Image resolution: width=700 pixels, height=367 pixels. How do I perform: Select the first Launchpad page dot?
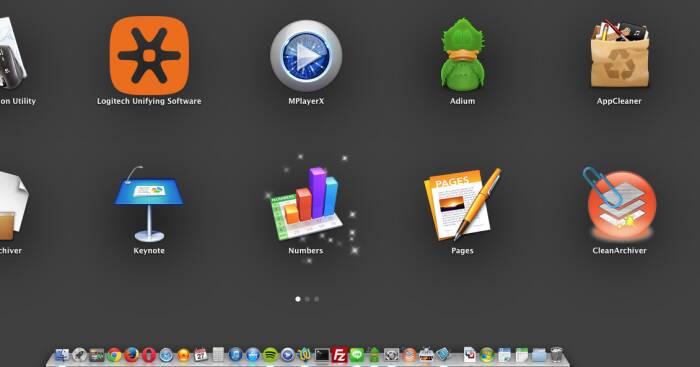(298, 299)
